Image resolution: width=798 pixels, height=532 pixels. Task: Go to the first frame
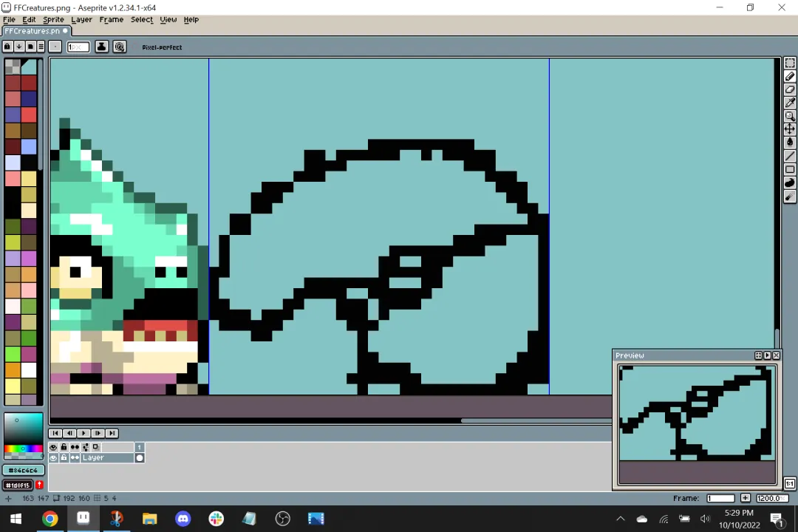pos(55,433)
